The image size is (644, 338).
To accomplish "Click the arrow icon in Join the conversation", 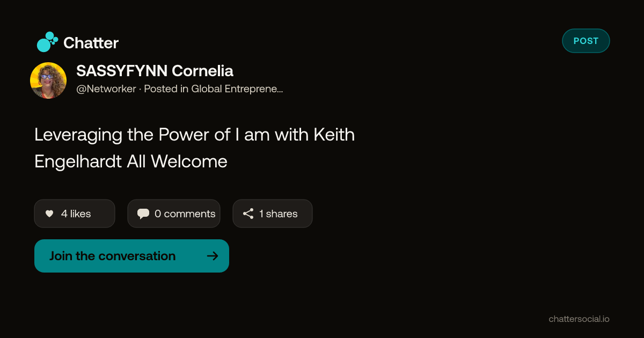I will pos(213,256).
